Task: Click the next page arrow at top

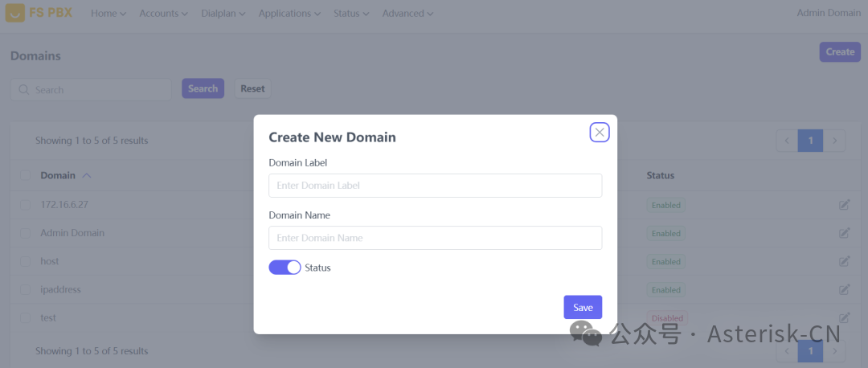Action: pyautogui.click(x=835, y=141)
